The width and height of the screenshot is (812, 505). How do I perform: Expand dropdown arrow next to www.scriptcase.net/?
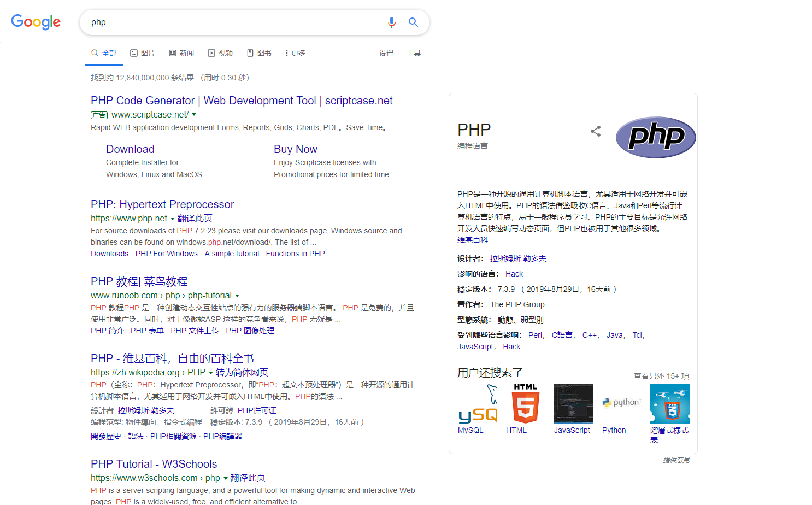pyautogui.click(x=194, y=115)
